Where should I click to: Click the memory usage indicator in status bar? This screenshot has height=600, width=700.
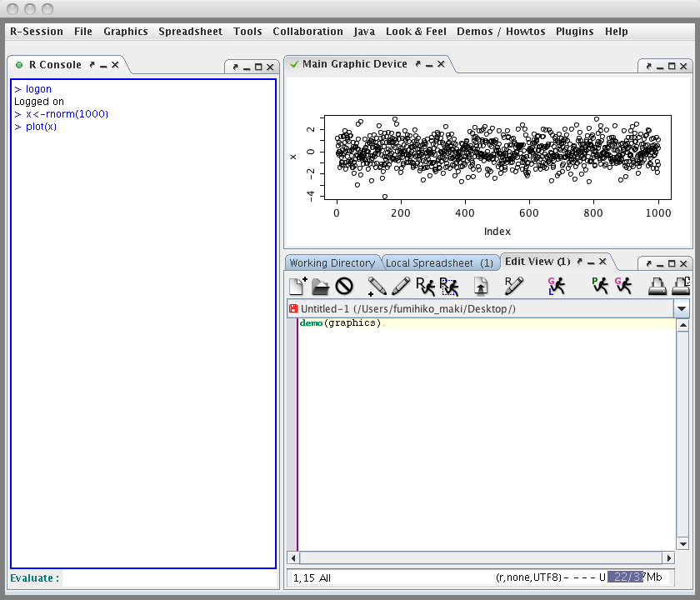click(625, 577)
